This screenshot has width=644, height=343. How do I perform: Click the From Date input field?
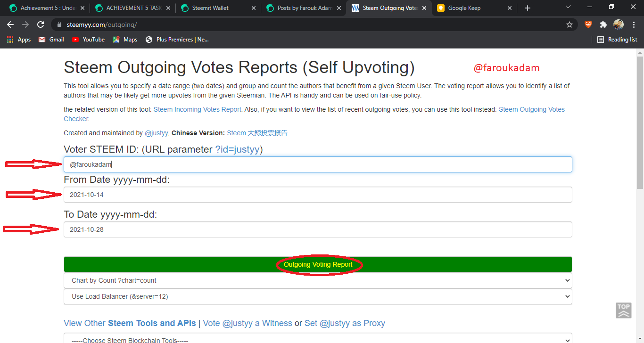click(318, 195)
